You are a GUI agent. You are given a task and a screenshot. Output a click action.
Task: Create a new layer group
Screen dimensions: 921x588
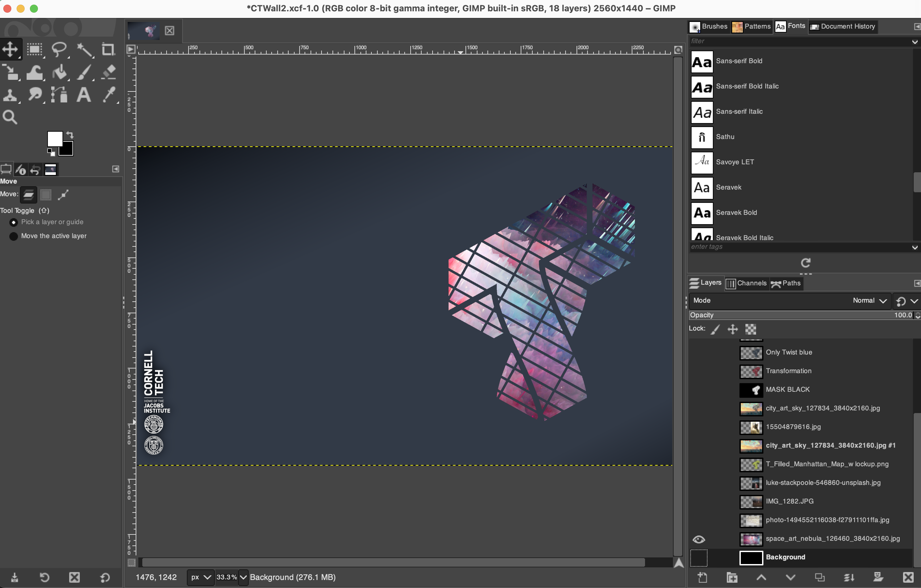pyautogui.click(x=732, y=577)
